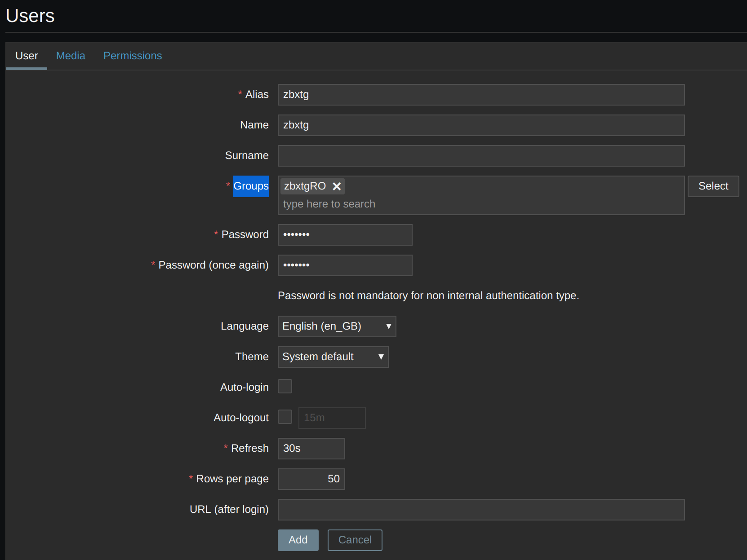This screenshot has height=560, width=747.
Task: Click into the Name text field
Action: (481, 125)
